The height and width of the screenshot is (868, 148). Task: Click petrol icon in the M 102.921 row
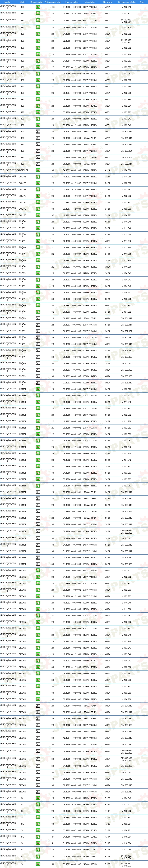(38, 13)
